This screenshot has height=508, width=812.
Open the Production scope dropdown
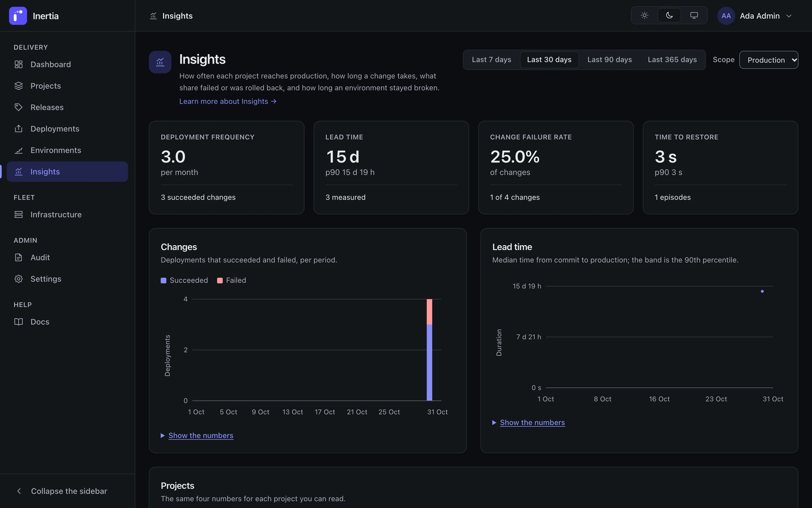coord(768,60)
